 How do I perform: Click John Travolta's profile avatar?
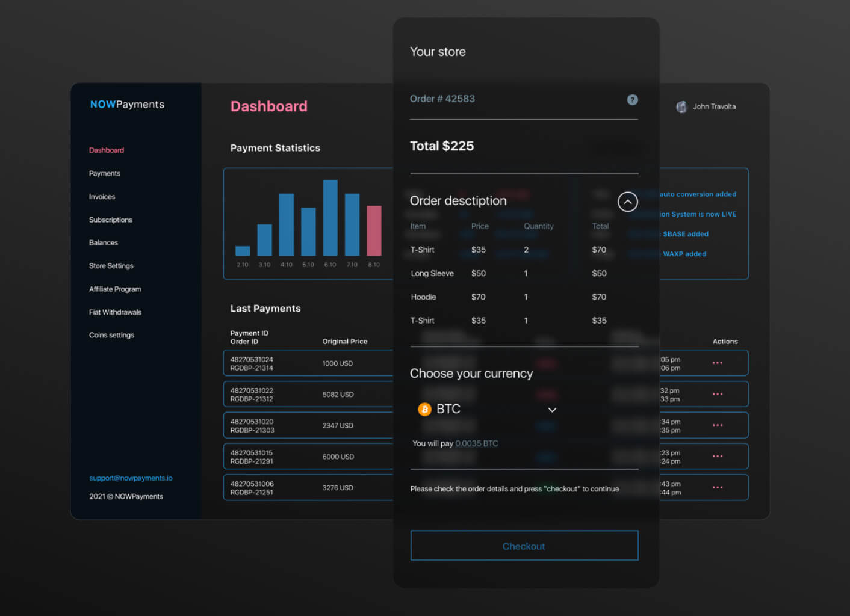681,106
